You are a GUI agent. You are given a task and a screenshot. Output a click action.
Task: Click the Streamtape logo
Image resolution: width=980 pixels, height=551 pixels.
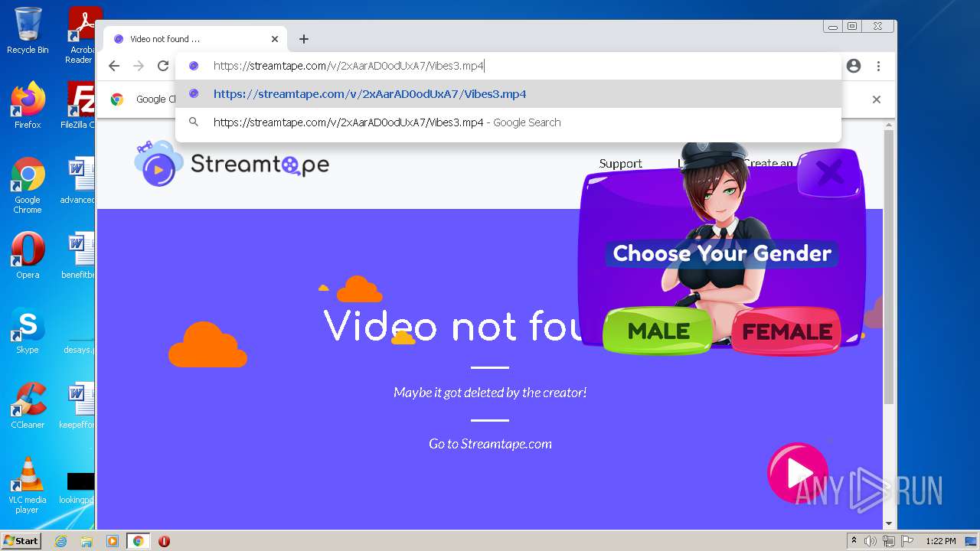231,163
